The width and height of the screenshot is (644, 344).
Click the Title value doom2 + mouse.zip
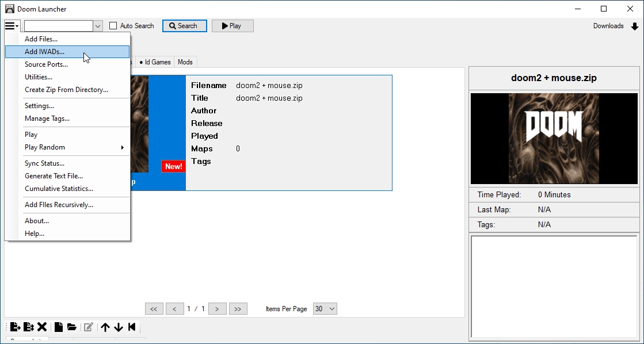269,98
